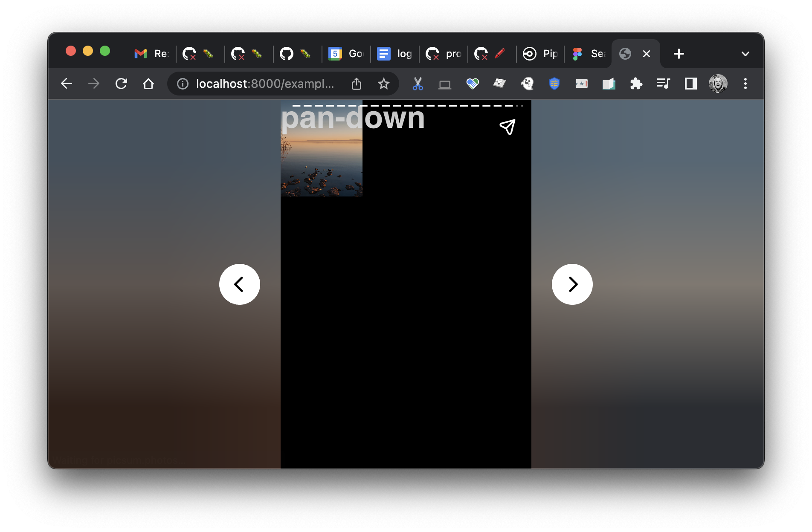
Task: Open the Chrome three-dot menu
Action: [x=745, y=84]
